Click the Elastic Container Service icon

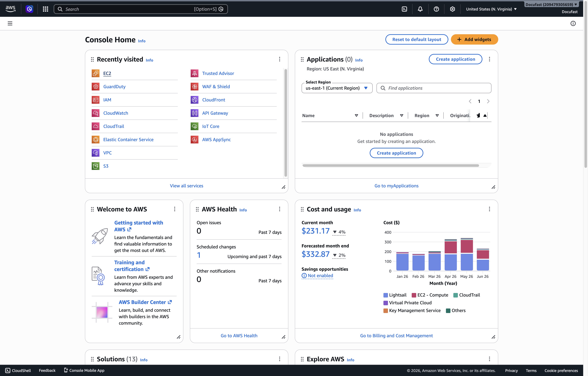(95, 140)
